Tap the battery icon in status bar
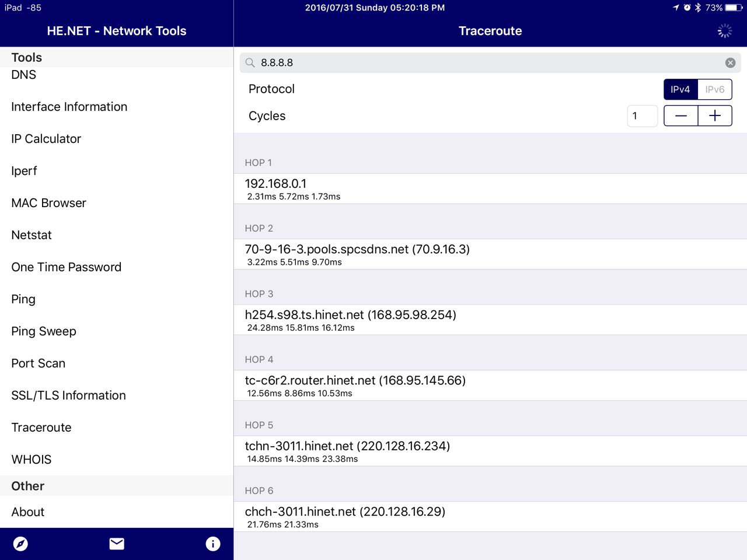 click(734, 8)
